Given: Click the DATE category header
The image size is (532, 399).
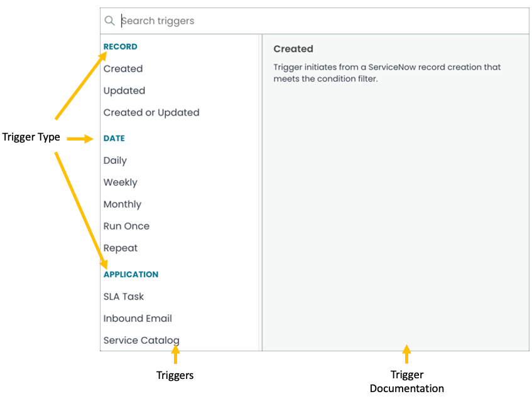Looking at the screenshot, I should click(114, 139).
